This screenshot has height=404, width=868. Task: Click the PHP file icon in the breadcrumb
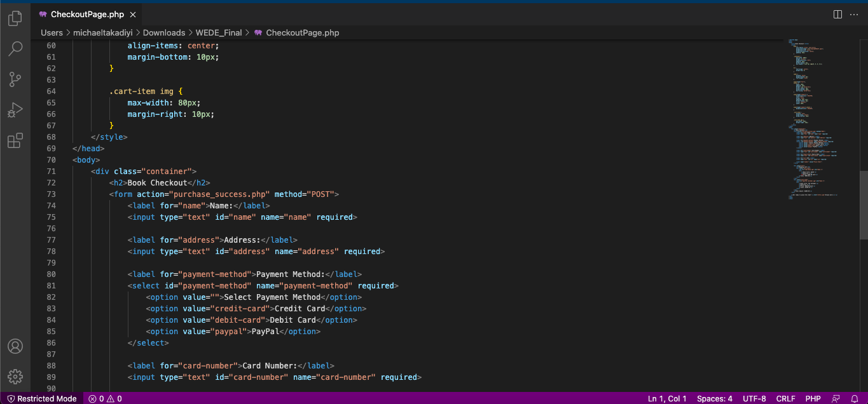pyautogui.click(x=258, y=32)
